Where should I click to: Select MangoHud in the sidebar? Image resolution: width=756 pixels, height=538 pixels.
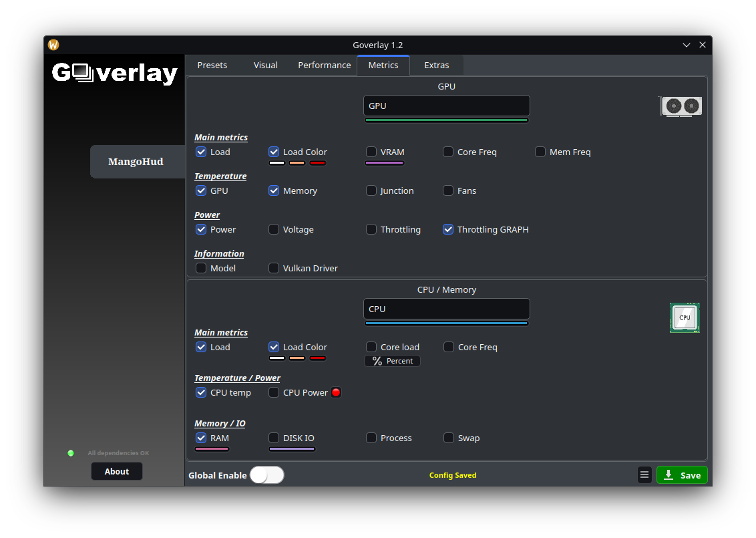(136, 162)
